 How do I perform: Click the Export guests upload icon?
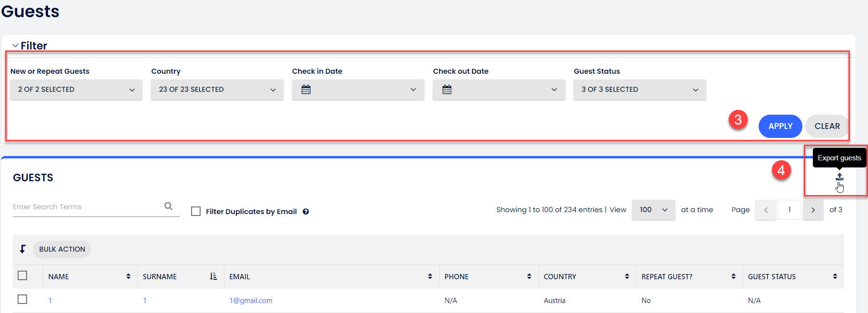click(x=839, y=177)
